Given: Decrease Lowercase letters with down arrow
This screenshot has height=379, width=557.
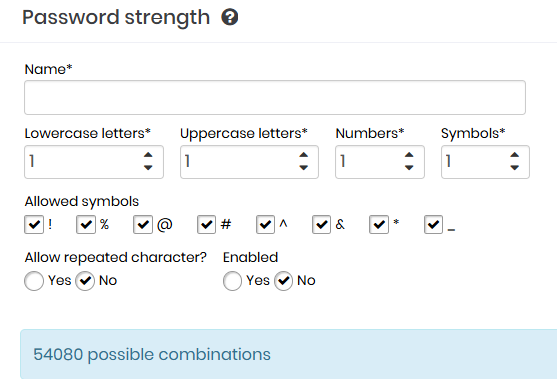Looking at the screenshot, I should 148,167.
